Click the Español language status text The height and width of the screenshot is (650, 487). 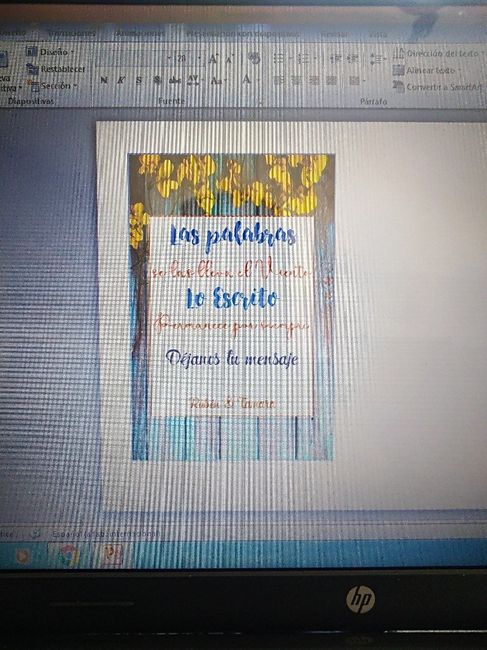pyautogui.click(x=105, y=534)
